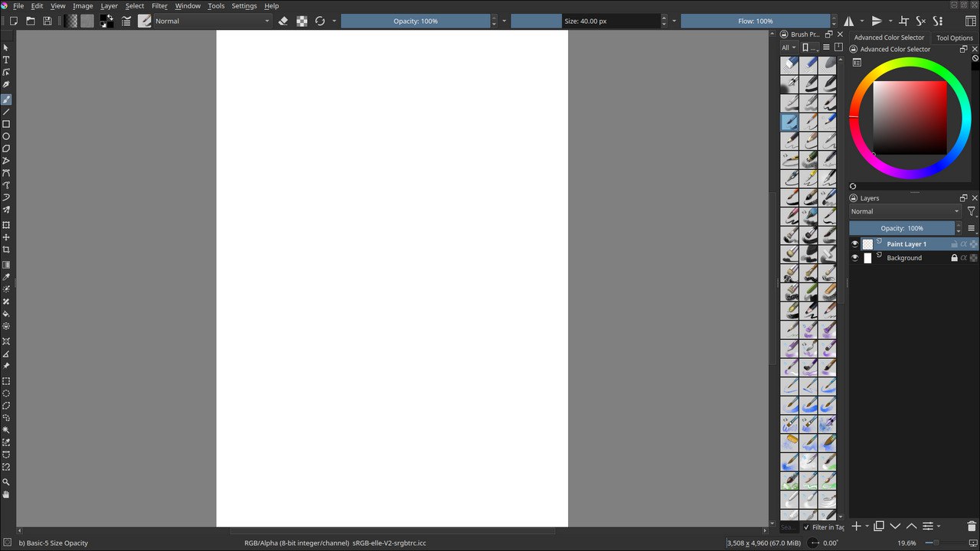Create a new document from the toolbar
Viewport: 980px width, 551px height.
point(14,21)
